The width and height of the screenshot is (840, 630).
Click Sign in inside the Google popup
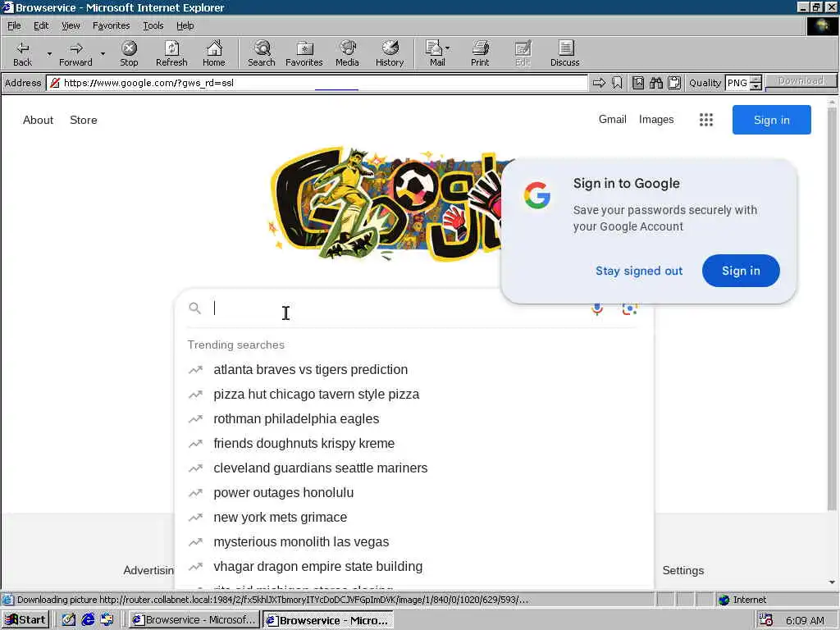(x=741, y=271)
